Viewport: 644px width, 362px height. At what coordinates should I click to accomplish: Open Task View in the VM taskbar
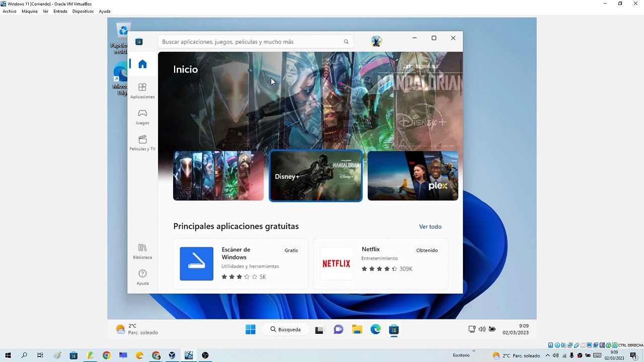tap(319, 330)
